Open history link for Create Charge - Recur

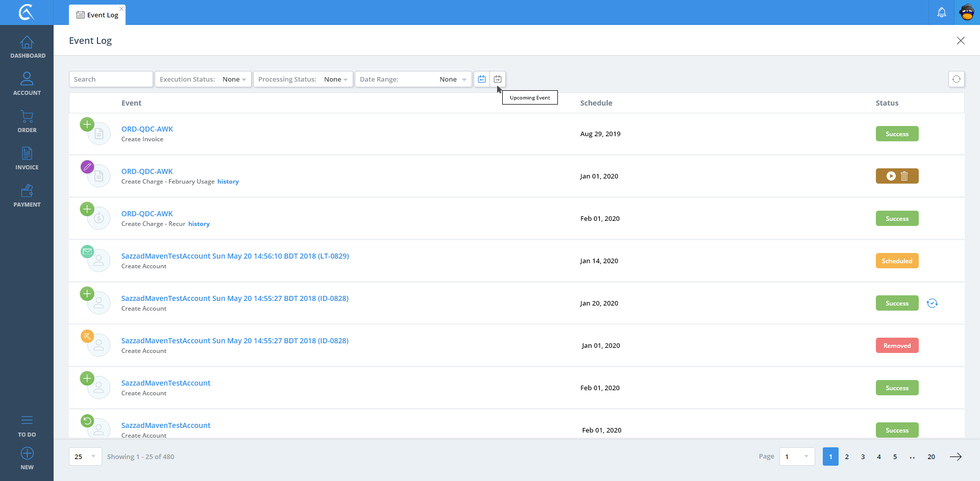pyautogui.click(x=199, y=224)
